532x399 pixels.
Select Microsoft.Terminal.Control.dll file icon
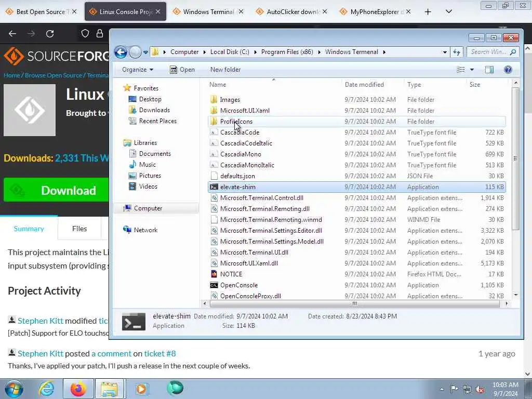pyautogui.click(x=214, y=198)
